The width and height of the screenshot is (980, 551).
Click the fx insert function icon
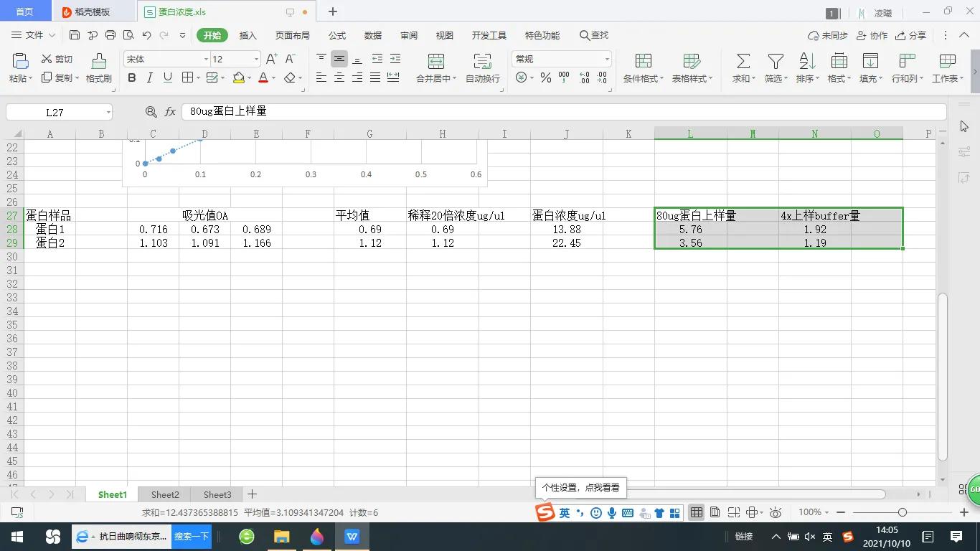[170, 112]
